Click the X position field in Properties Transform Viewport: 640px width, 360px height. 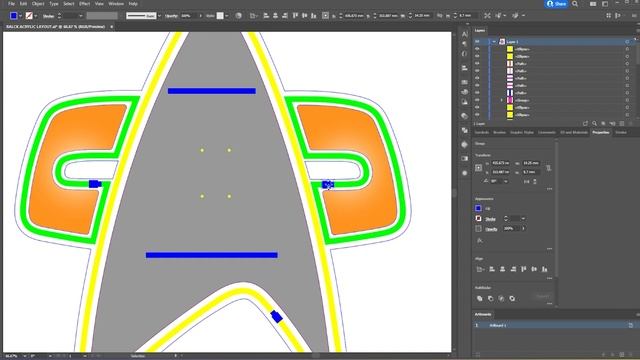(500, 163)
